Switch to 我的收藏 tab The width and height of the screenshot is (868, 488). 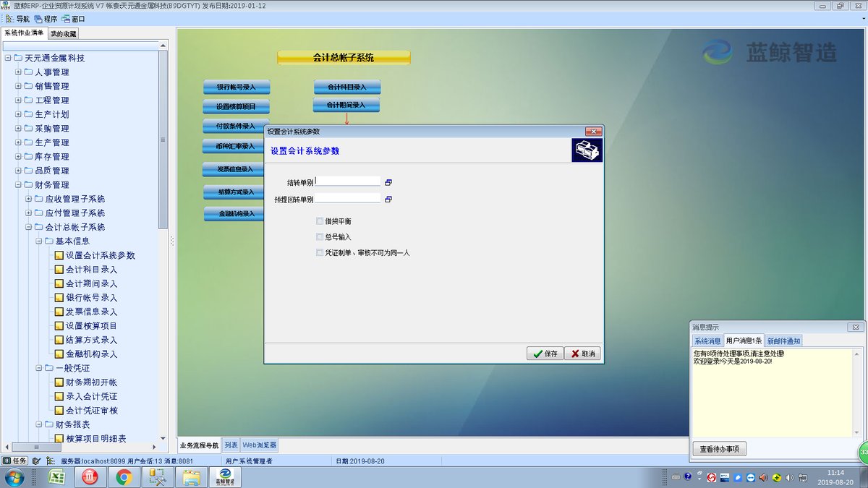point(63,33)
